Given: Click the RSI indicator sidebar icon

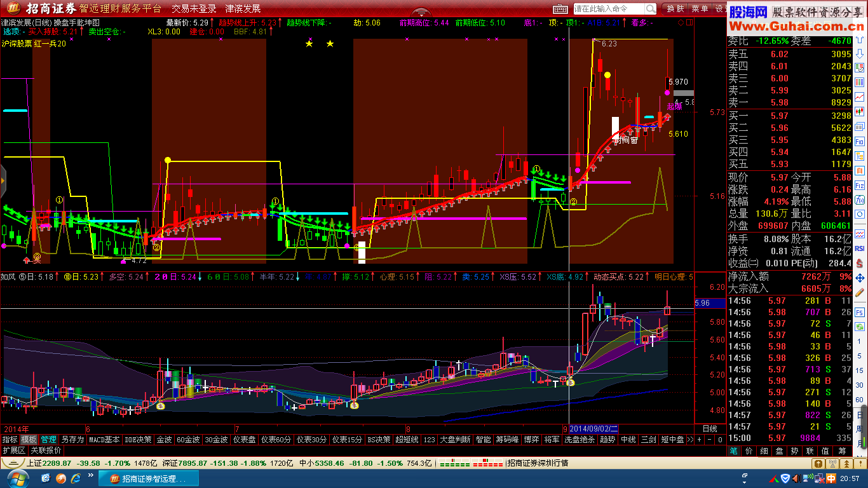Looking at the screenshot, I should (x=860, y=248).
